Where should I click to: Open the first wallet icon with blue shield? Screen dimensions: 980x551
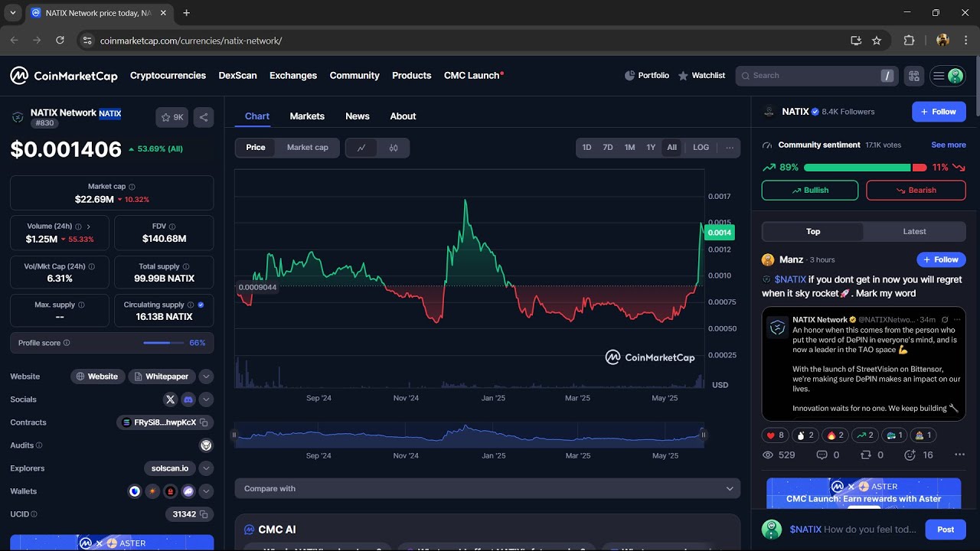(x=135, y=491)
